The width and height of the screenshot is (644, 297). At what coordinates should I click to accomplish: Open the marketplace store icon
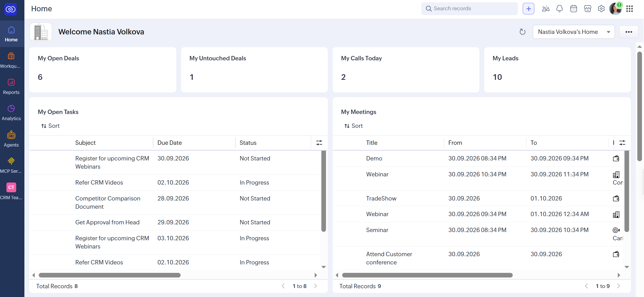[587, 9]
